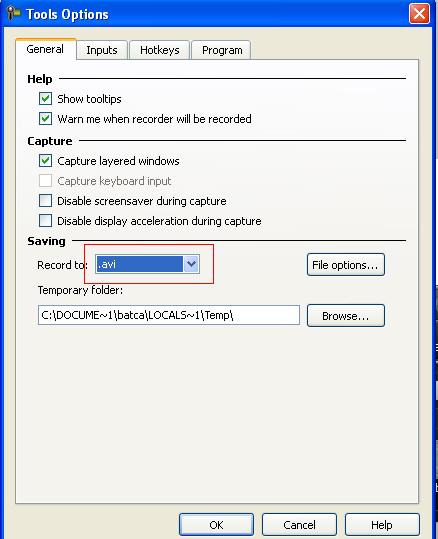Switch to the Program tab

click(222, 50)
